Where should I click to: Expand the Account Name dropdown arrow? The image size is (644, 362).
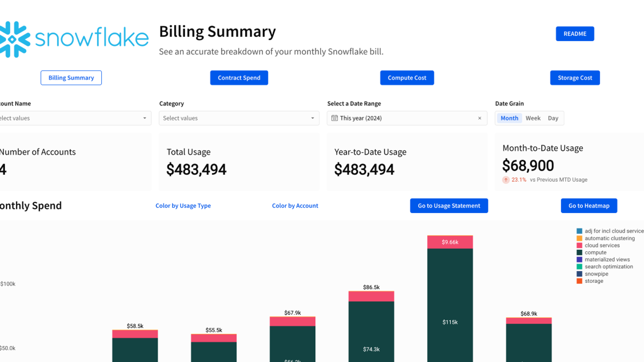point(145,118)
